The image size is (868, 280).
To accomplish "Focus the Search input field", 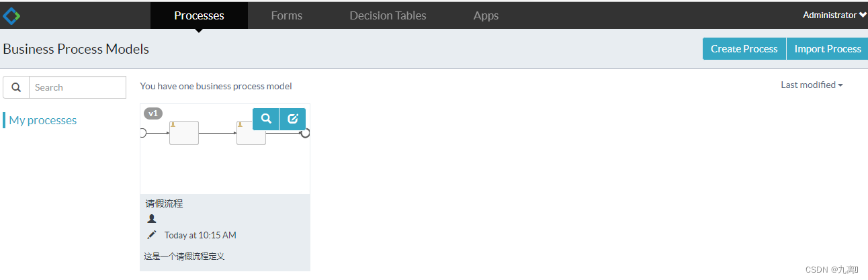I will 77,87.
